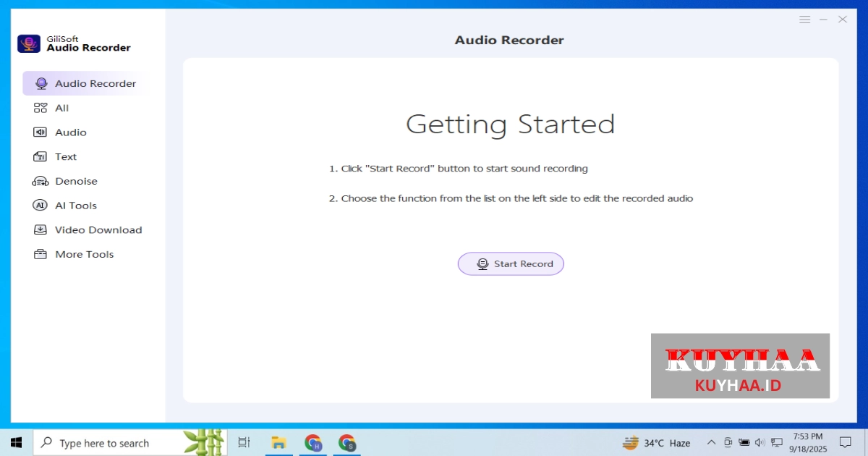Screen dimensions: 868x456
Task: Open File Explorer from the taskbar
Action: pos(278,442)
